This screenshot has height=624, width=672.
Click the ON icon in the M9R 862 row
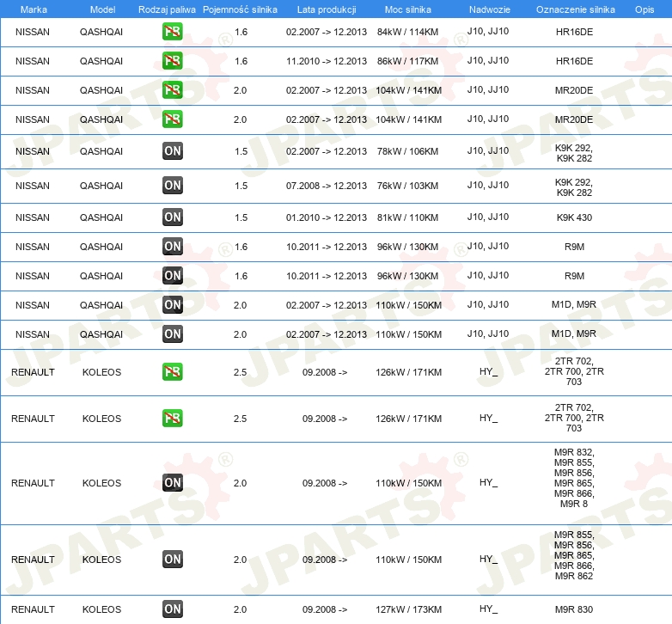172,560
